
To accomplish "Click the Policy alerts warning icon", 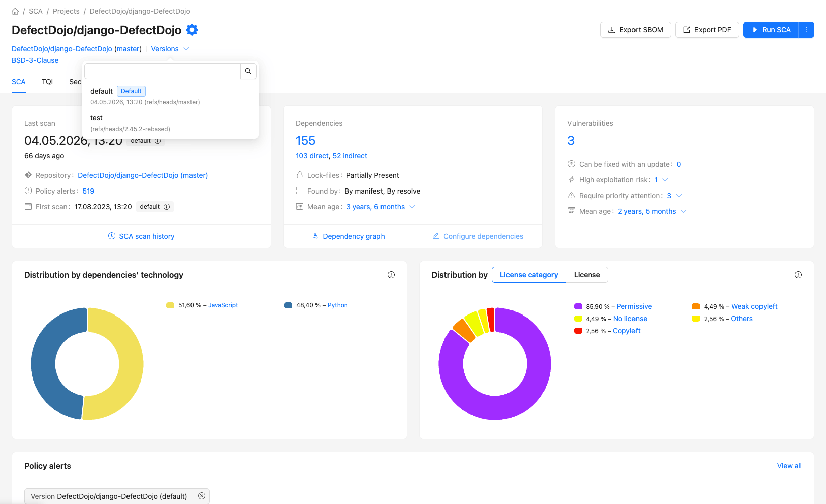I will pos(28,191).
